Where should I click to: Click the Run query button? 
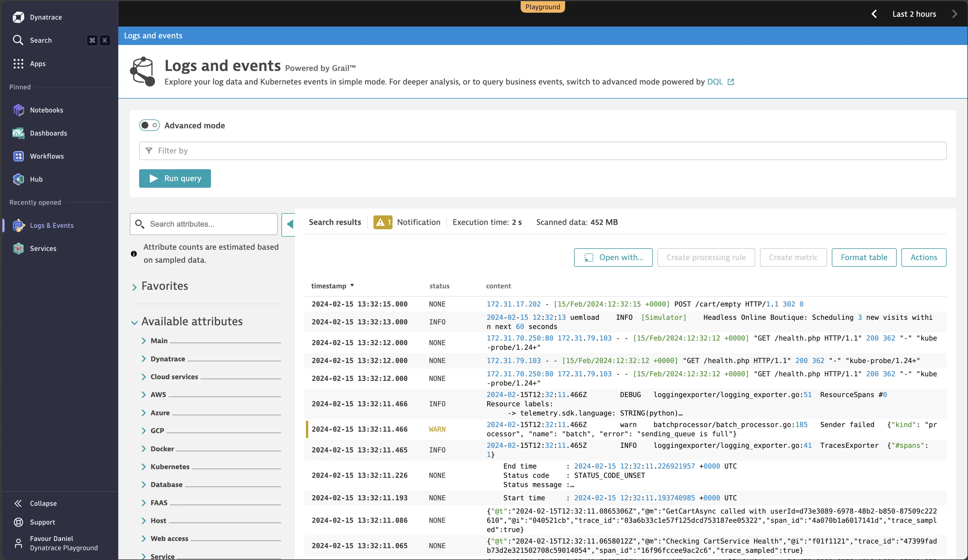coord(175,178)
